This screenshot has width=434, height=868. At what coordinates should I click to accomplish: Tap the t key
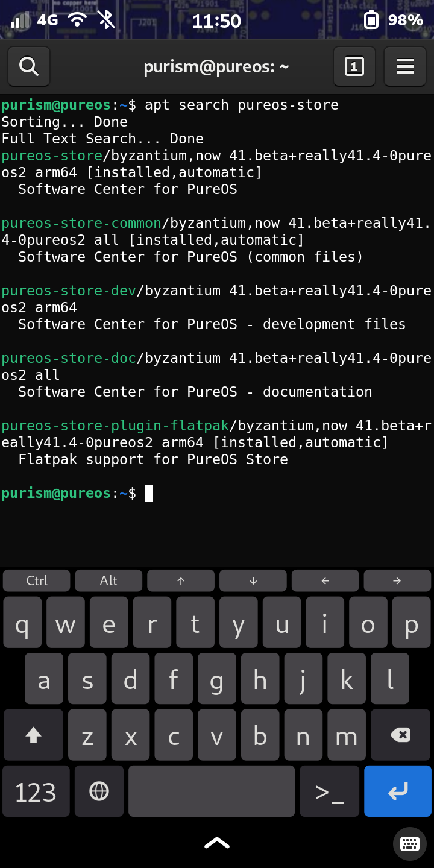(195, 622)
